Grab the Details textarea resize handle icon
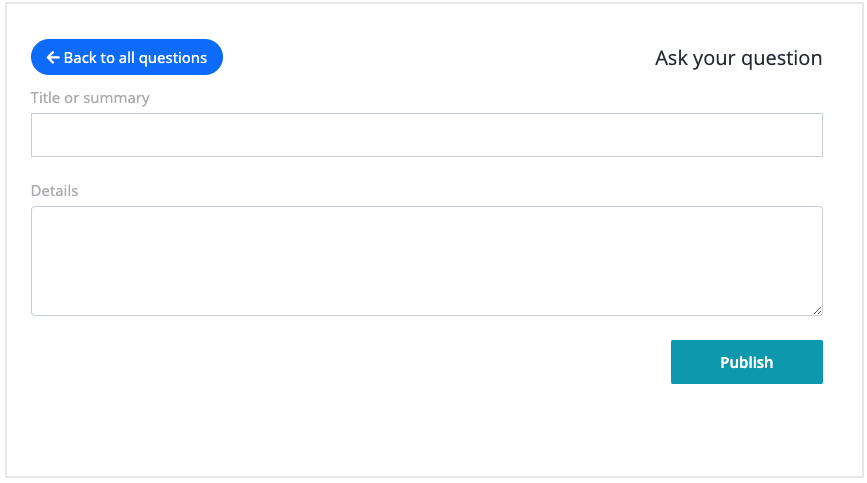The width and height of the screenshot is (867, 483). coord(817,311)
